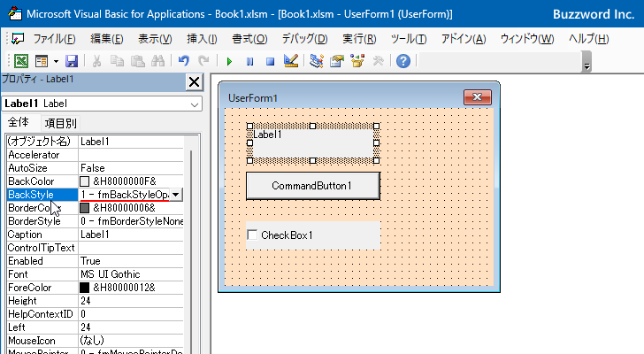Click the Reset stop icon

click(270, 62)
